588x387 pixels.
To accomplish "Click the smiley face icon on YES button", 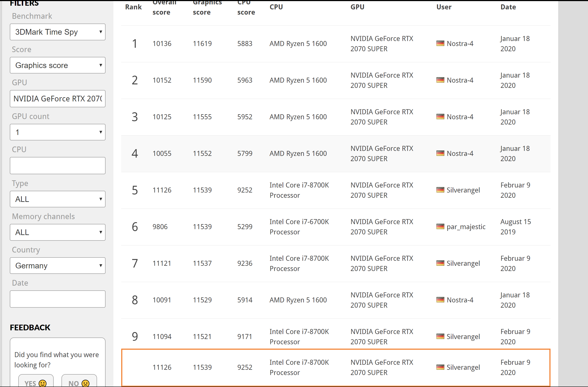I will point(43,383).
